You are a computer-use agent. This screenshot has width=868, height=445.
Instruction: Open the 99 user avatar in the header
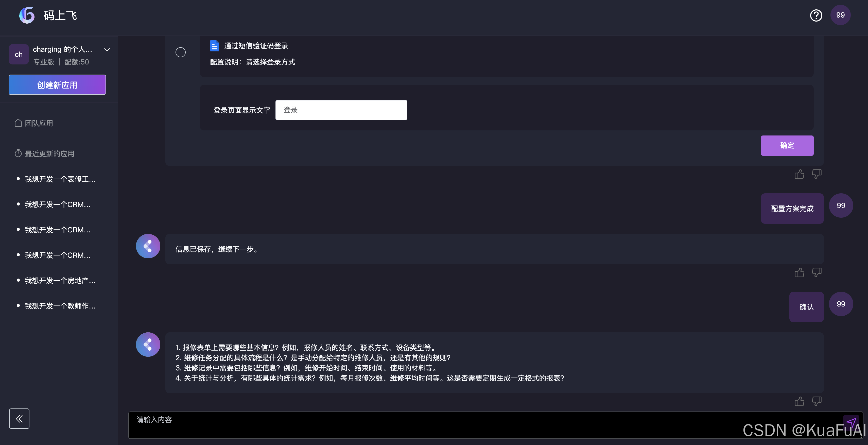tap(840, 15)
